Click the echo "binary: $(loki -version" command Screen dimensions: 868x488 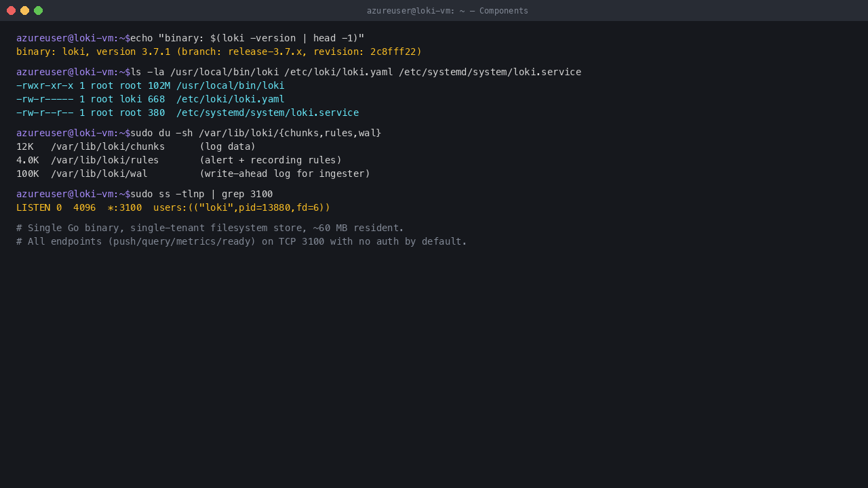(248, 38)
